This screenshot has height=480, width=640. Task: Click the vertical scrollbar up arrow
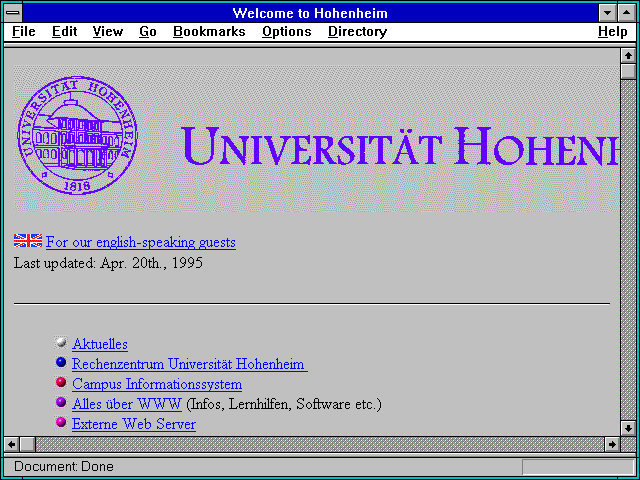pos(628,56)
